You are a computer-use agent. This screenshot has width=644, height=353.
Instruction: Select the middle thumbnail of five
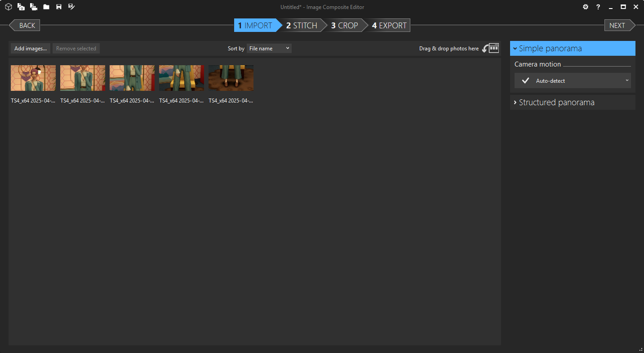click(x=132, y=78)
